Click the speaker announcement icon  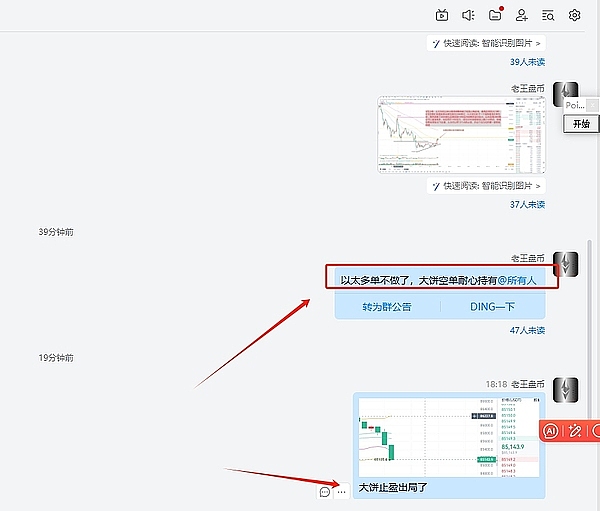tap(468, 15)
